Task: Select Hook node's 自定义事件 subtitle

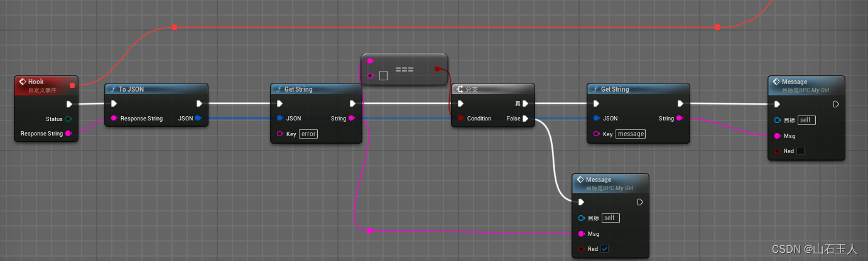Action: [42, 90]
